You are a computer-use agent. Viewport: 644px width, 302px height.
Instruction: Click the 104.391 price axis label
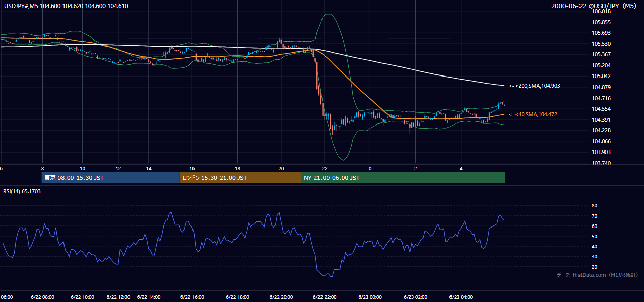pos(601,120)
